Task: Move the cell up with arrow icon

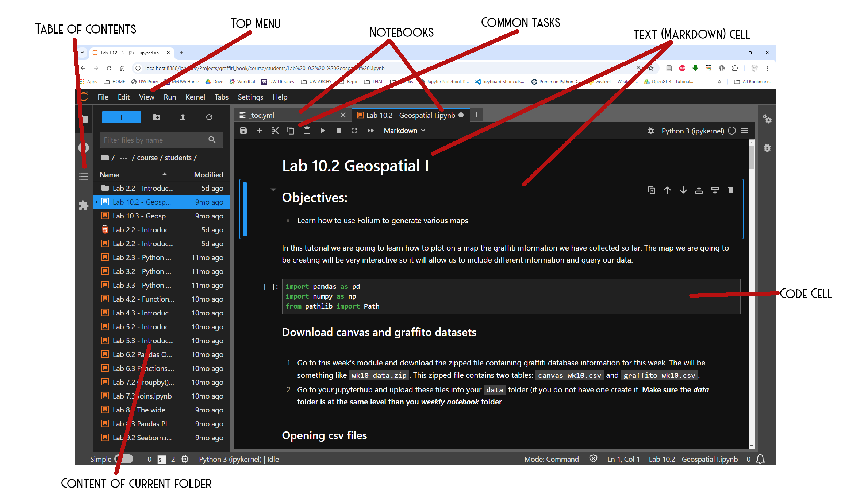Action: tap(667, 190)
